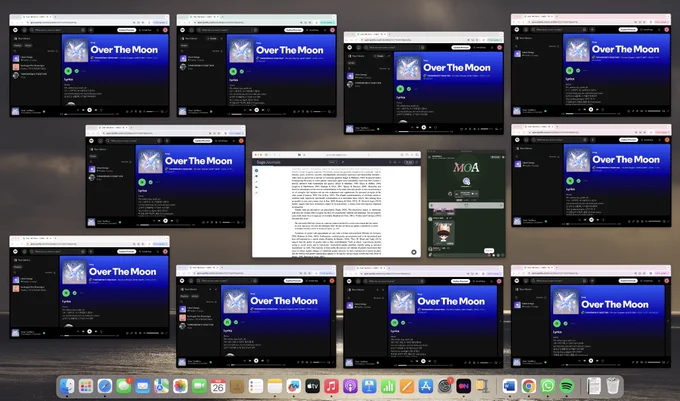Open Reminders from the Dock

click(x=256, y=386)
